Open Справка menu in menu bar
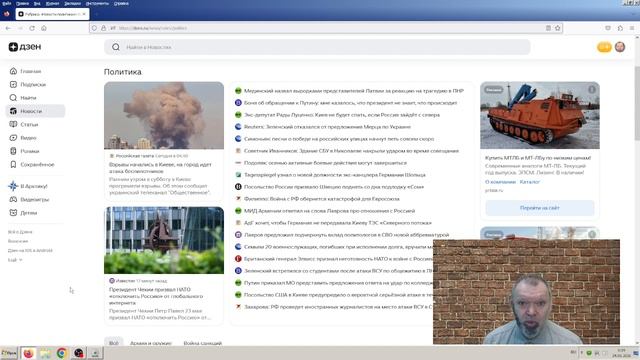Screen dimensions: 640x360 [121, 3]
